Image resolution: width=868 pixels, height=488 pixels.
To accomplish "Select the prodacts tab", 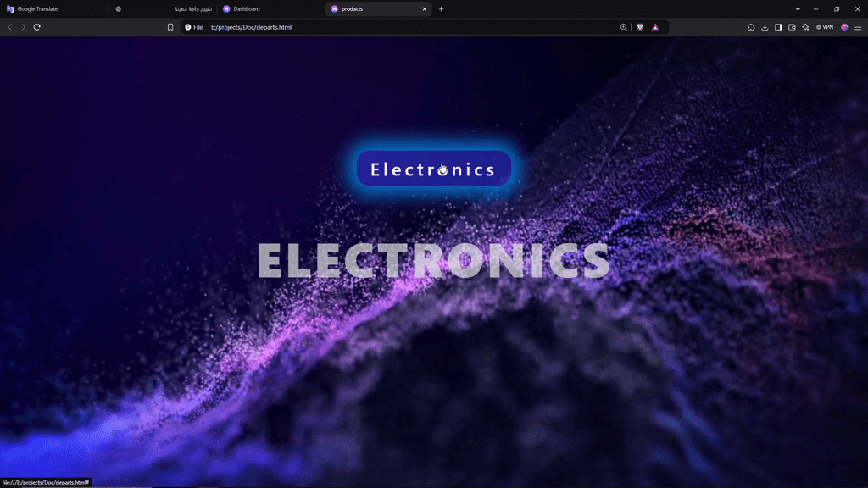I will pyautogui.click(x=379, y=8).
